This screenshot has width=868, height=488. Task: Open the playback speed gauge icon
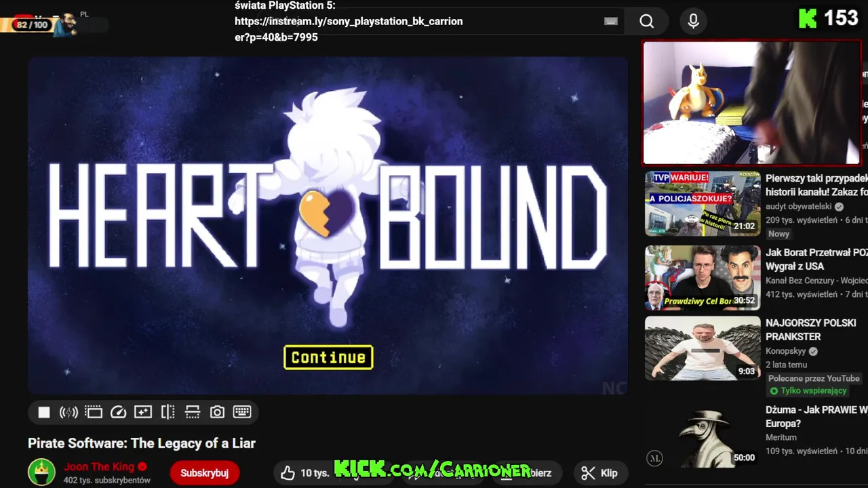(x=118, y=412)
